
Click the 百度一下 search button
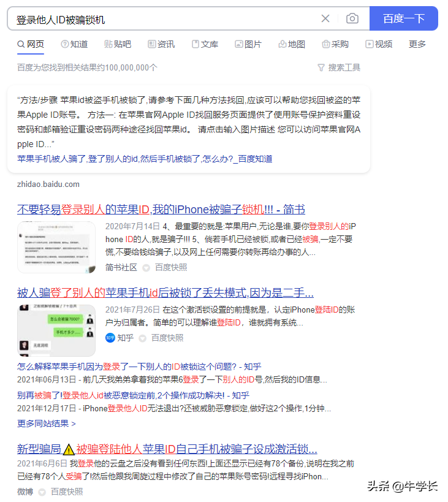tap(403, 18)
